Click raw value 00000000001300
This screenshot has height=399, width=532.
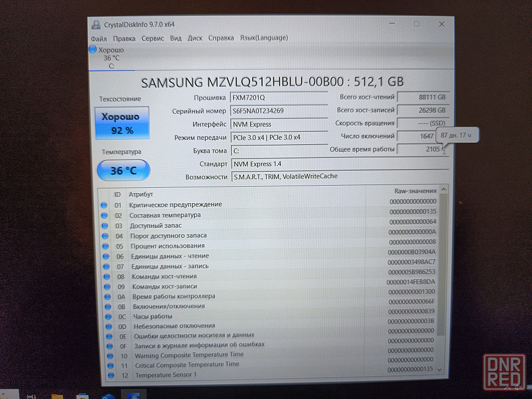click(x=412, y=292)
